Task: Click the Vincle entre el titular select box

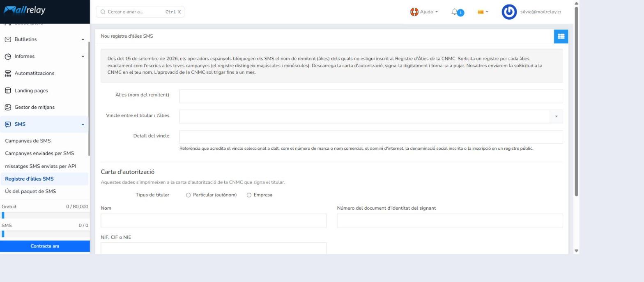Action: click(371, 117)
